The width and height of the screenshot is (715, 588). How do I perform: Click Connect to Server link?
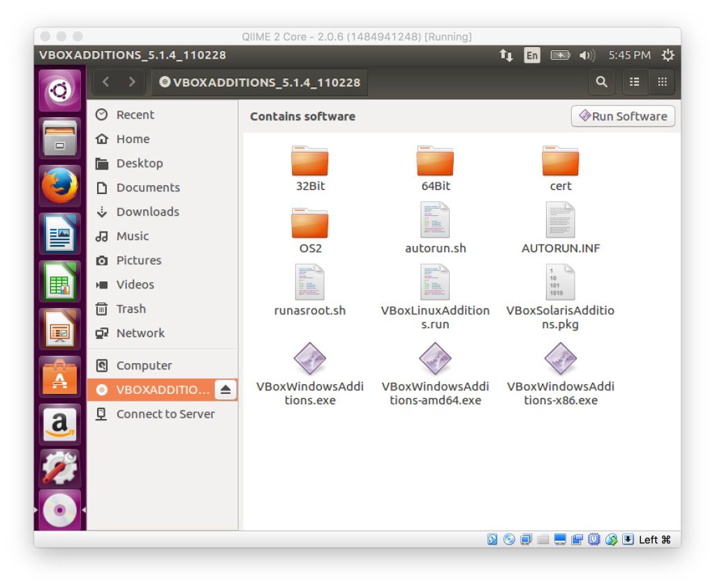(165, 414)
